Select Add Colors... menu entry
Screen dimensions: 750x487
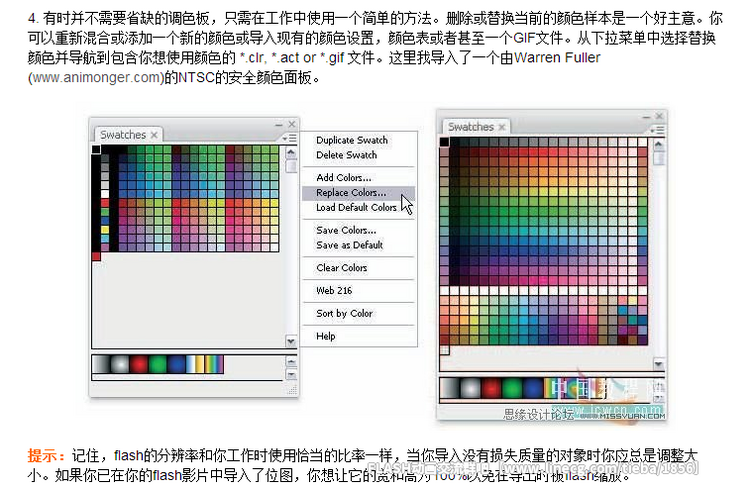point(343,178)
